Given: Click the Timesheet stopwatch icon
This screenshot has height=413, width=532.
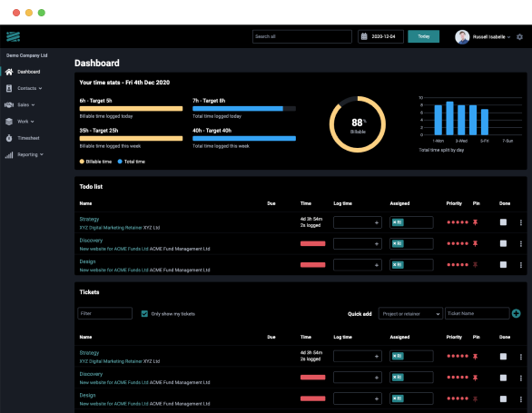Looking at the screenshot, I should (x=9, y=138).
